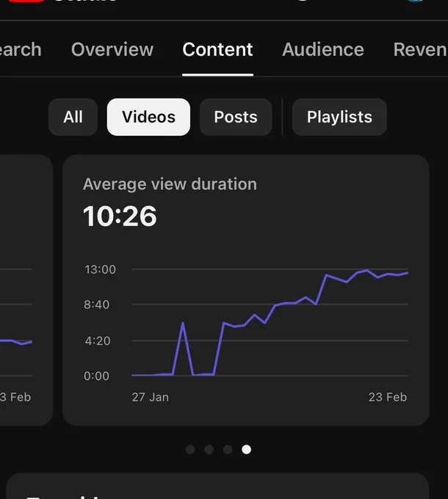Select the fourth active carousel dot

[x=246, y=449]
